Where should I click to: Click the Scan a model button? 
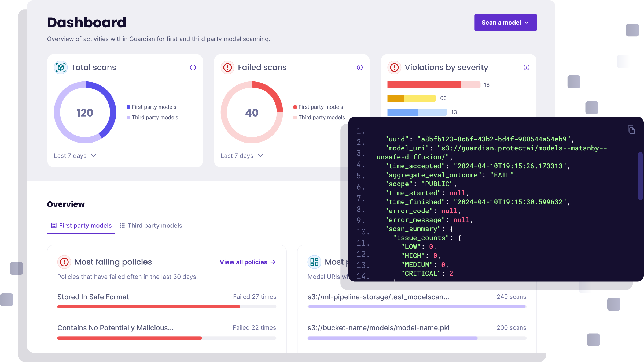[505, 23]
